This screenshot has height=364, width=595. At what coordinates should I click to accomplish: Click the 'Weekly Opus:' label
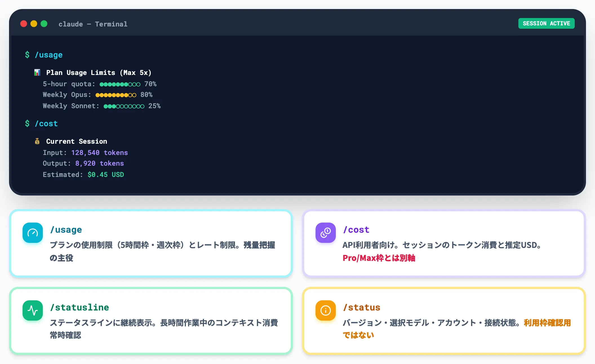click(67, 95)
